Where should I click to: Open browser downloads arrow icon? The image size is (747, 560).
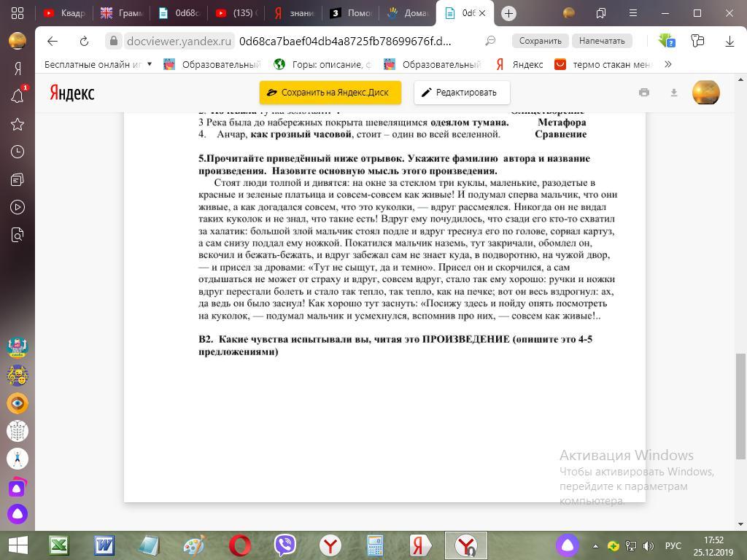point(729,41)
